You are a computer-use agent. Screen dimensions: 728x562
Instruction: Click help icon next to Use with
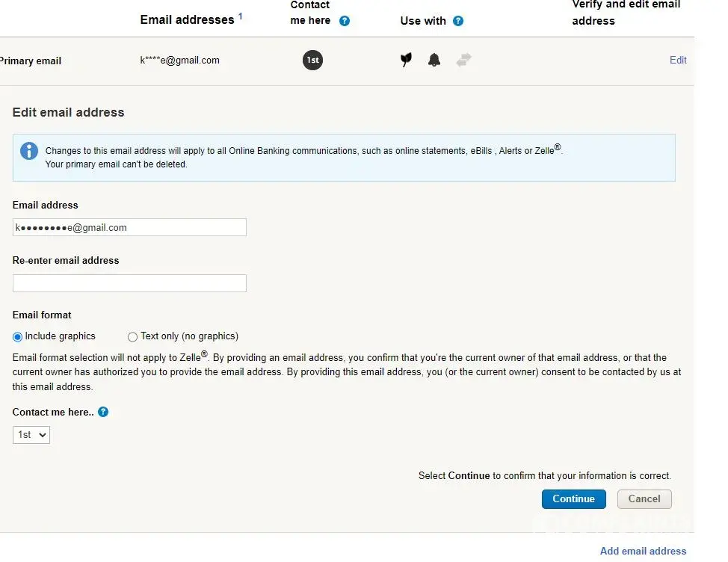pos(458,21)
